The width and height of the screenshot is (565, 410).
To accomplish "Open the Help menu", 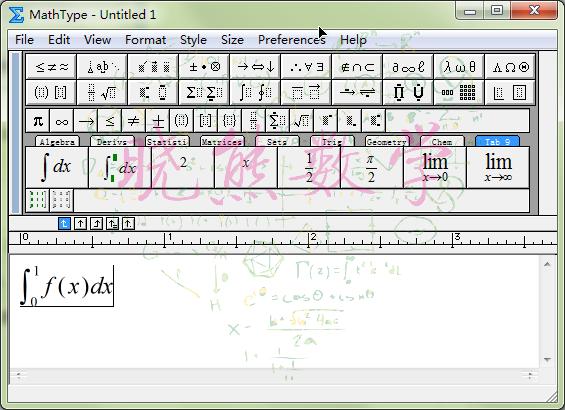I will [353, 40].
